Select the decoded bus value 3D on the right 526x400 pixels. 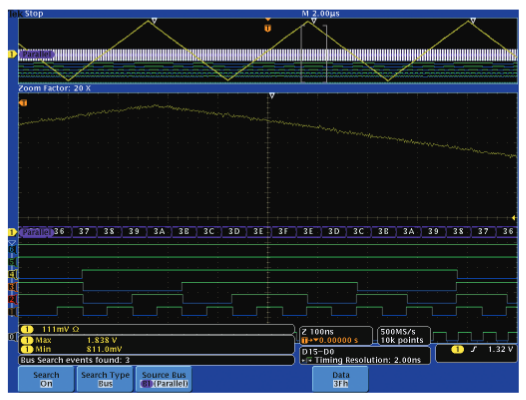333,231
